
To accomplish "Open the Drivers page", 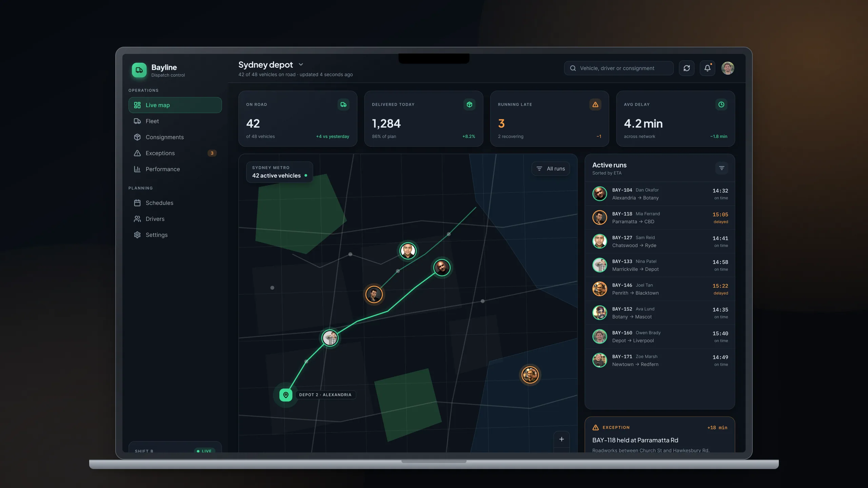I will tap(175, 219).
